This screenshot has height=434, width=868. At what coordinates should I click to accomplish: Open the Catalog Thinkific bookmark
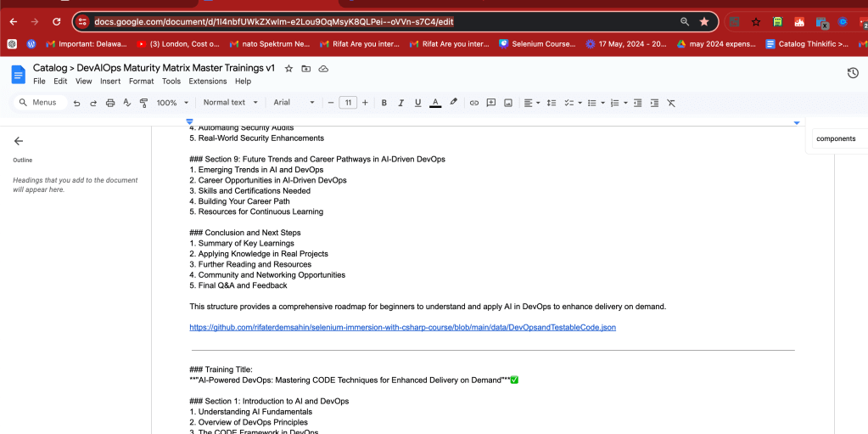807,44
